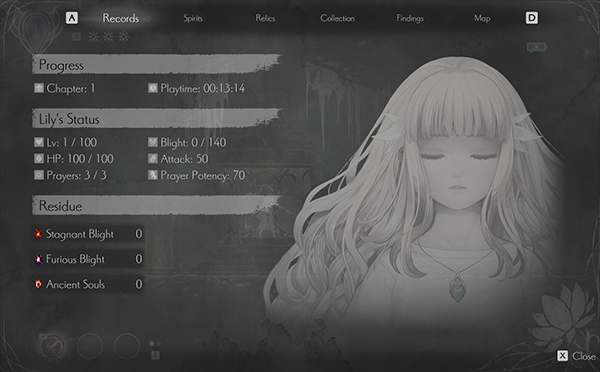Viewport: 600px width, 372px height.
Task: Click the Lily's Status section header
Action: [157, 119]
